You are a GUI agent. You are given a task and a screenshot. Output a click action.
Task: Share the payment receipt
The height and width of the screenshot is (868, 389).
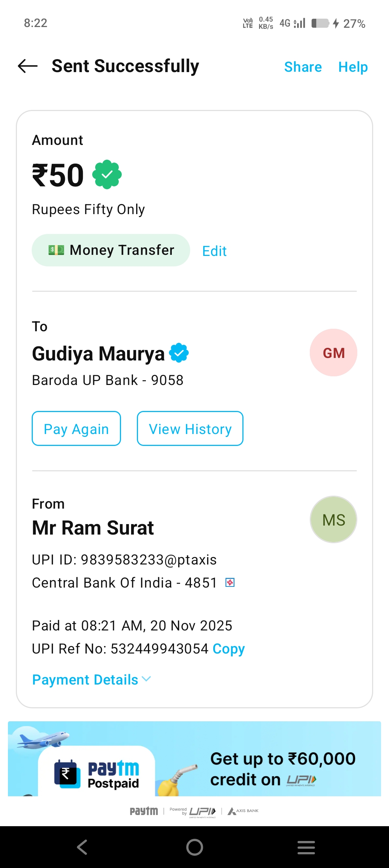pyautogui.click(x=303, y=67)
